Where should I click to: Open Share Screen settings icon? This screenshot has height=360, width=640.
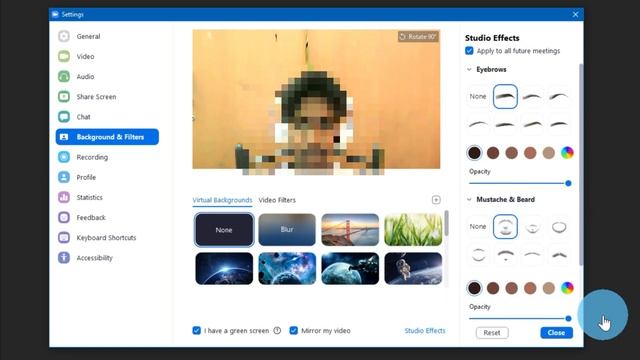point(64,97)
